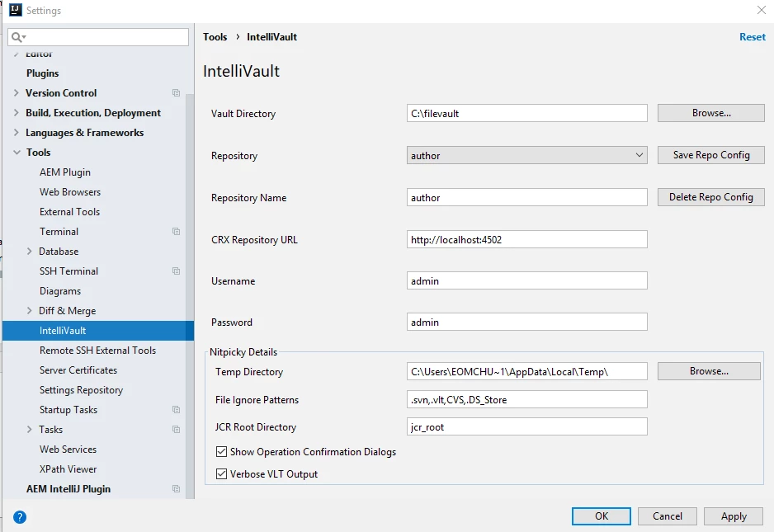Open Web Browsers settings page
The image size is (774, 532).
click(70, 192)
